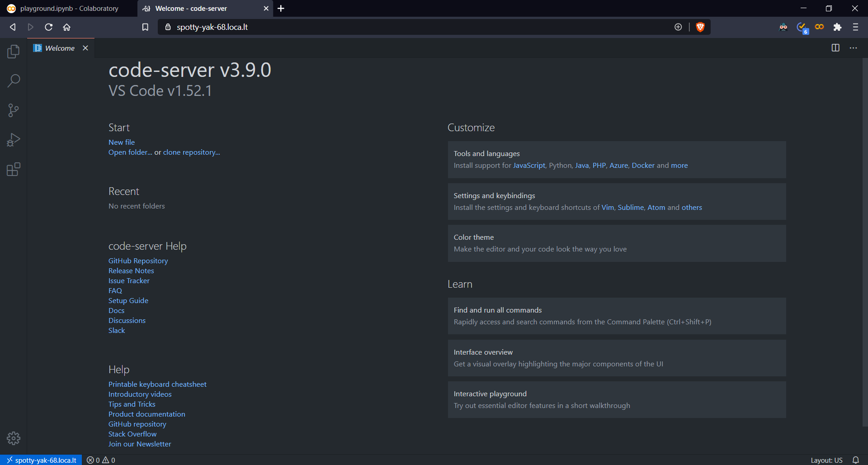The width and height of the screenshot is (868, 465).
Task: Click the Sublime keybindings link
Action: [x=631, y=207]
